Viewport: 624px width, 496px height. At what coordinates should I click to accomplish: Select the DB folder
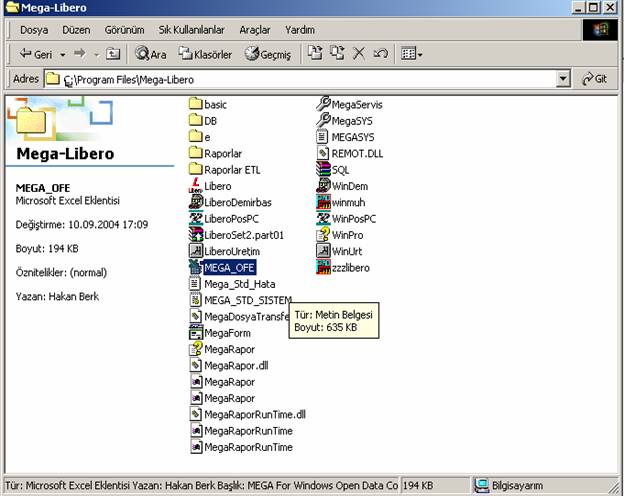tap(203, 121)
